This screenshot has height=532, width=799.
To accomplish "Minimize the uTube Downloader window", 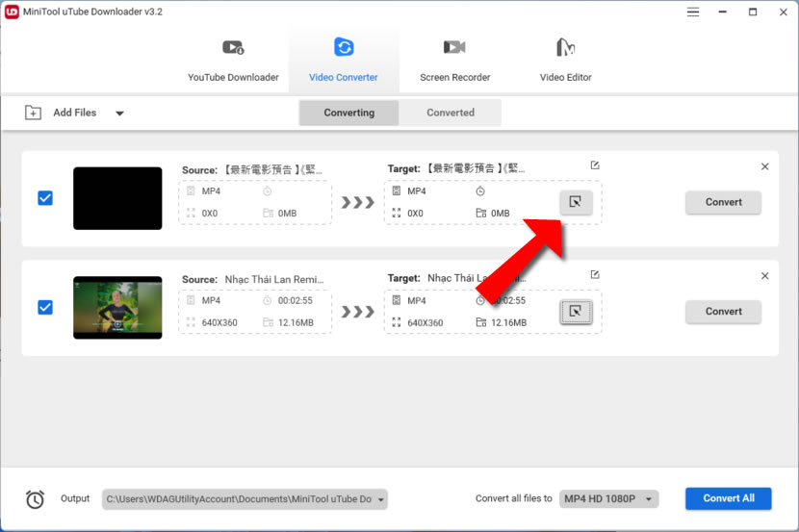I will click(722, 12).
